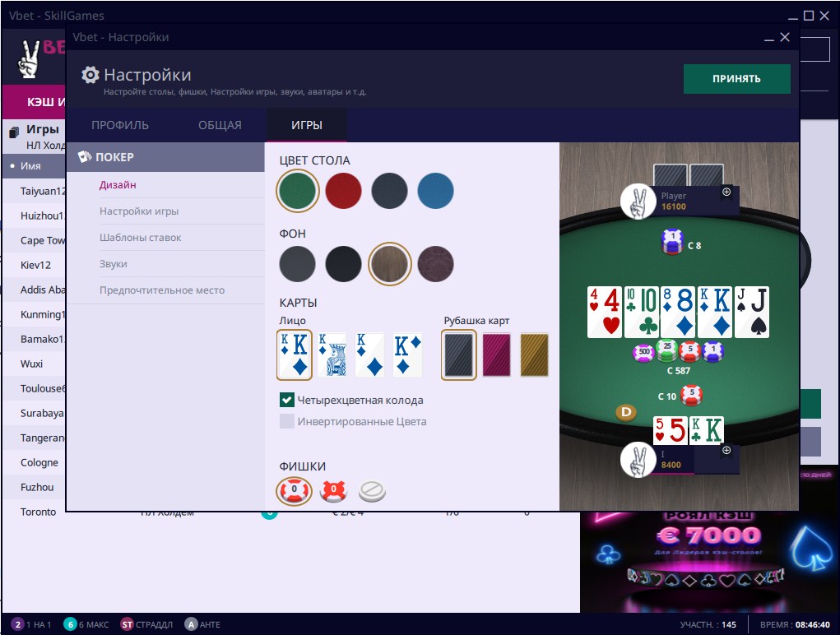Click the dealer D button on table
Image resolution: width=840 pixels, height=635 pixels.
coord(626,412)
